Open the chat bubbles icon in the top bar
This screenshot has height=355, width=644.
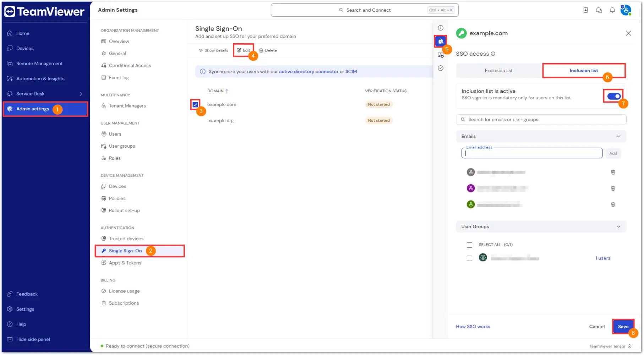click(x=599, y=10)
